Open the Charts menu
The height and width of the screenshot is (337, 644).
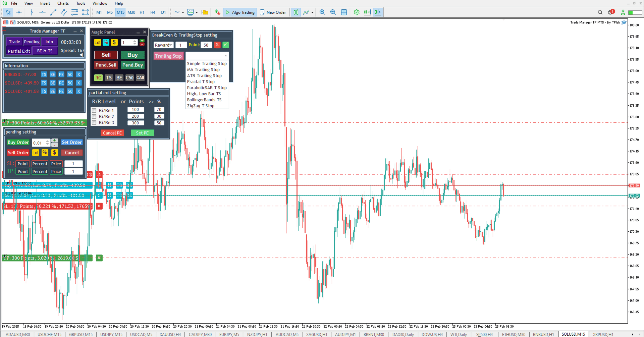coord(63,3)
